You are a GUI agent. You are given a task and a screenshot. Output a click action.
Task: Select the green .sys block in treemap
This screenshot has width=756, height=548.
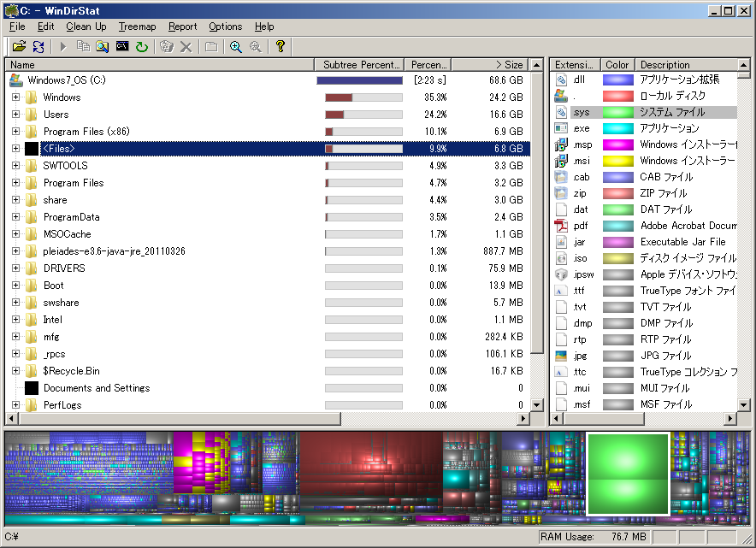[628, 474]
